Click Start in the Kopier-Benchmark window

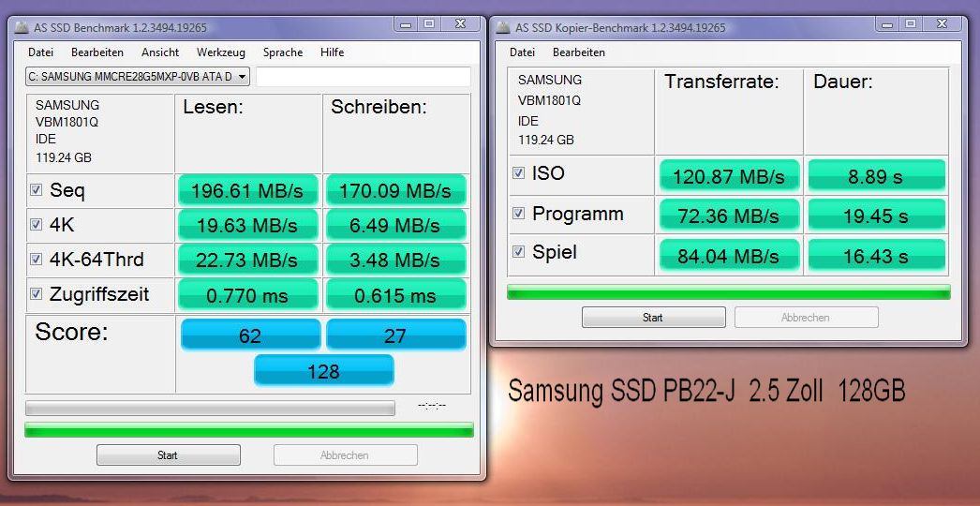653,317
